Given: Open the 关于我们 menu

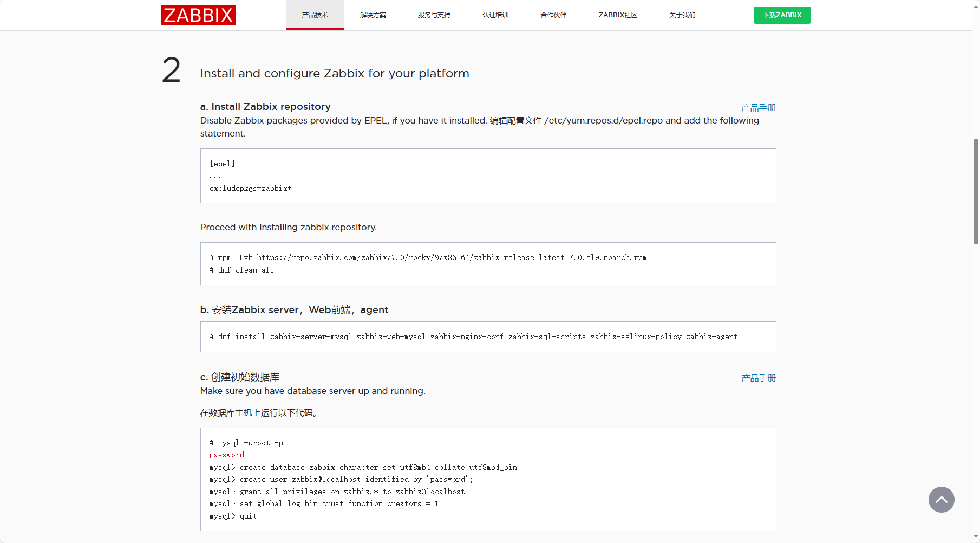Looking at the screenshot, I should 682,15.
